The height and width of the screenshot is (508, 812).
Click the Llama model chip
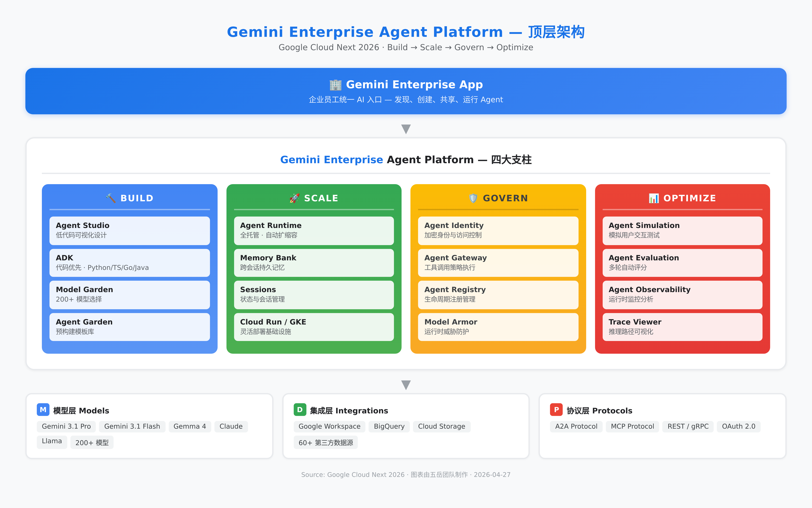click(52, 442)
